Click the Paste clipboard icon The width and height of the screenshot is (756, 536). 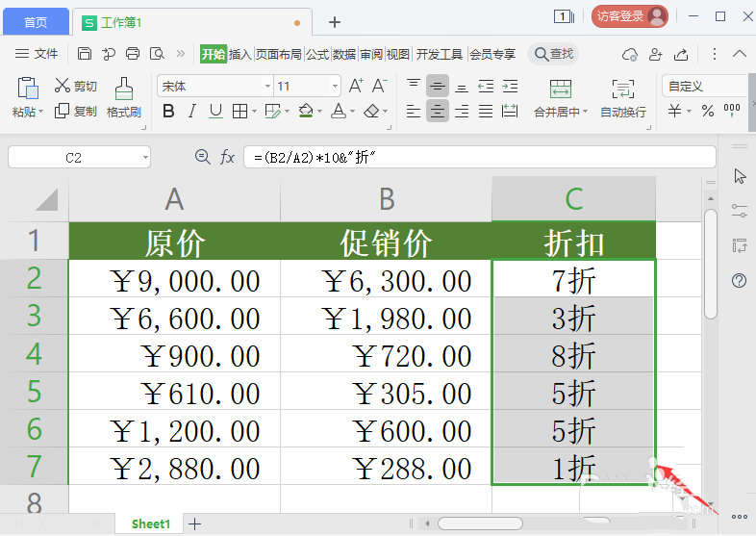(28, 89)
